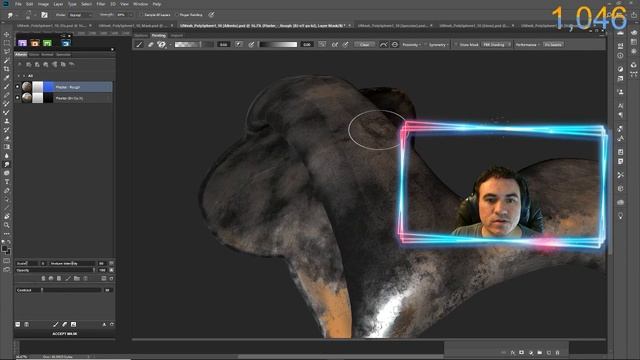
Task: Click the eraser icon above ACCEPT MASK
Action: (64, 324)
